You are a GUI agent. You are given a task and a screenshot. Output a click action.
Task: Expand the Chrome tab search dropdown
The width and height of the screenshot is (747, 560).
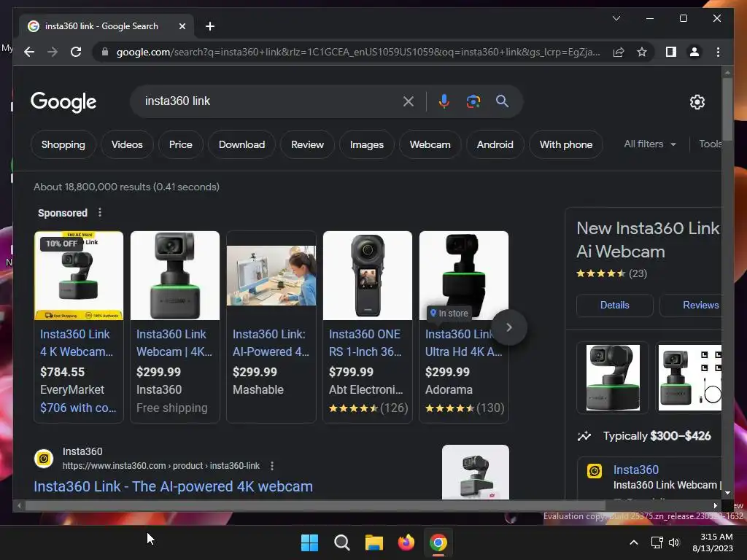[x=616, y=18]
